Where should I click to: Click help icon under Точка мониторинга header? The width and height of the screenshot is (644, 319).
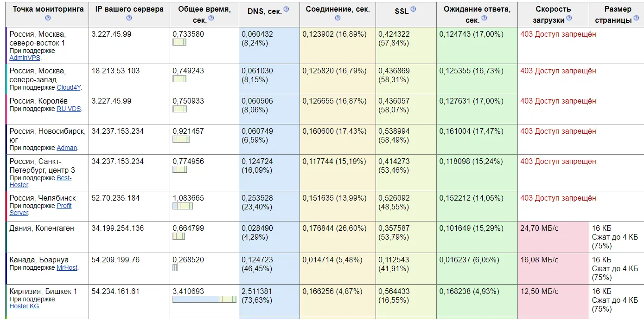pyautogui.click(x=48, y=18)
